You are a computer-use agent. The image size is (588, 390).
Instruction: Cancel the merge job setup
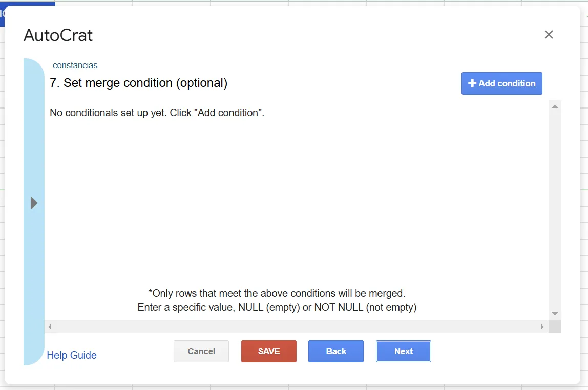coord(201,352)
